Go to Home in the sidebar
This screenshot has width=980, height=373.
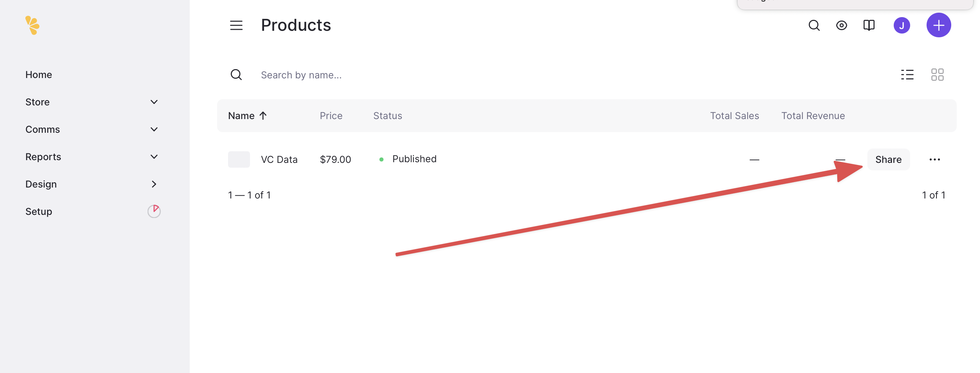click(x=39, y=75)
